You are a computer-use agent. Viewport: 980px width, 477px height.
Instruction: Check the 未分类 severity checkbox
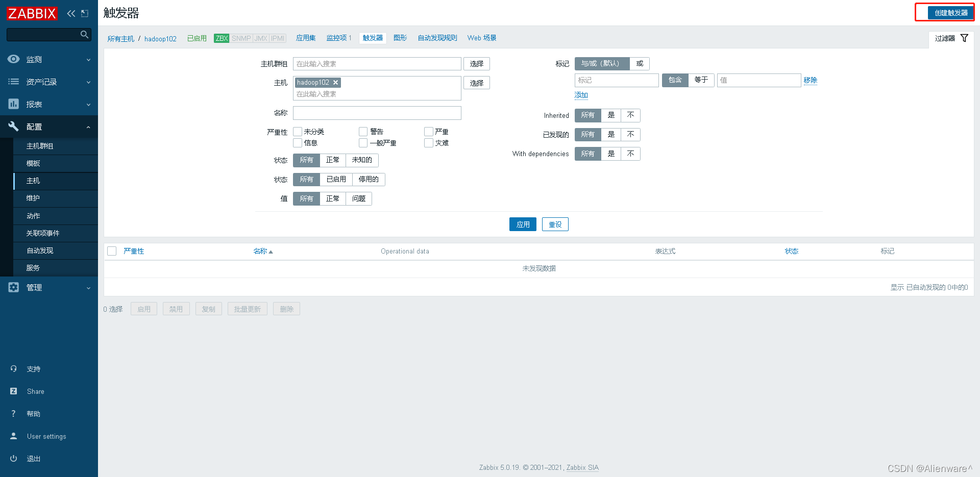pyautogui.click(x=298, y=132)
